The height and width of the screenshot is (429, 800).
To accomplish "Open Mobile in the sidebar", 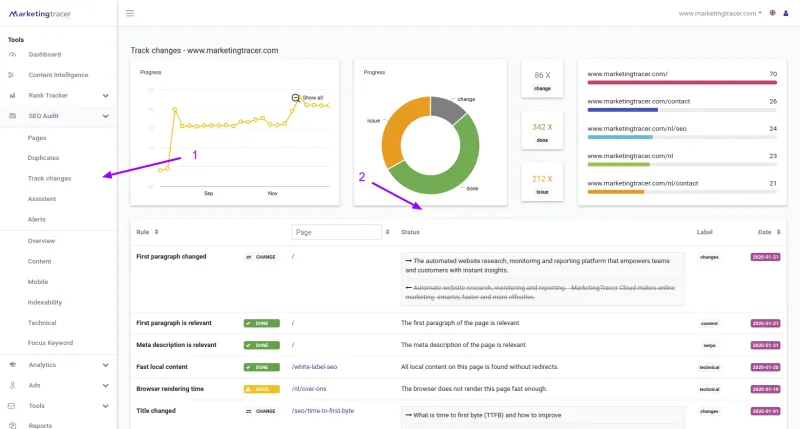I will click(38, 282).
